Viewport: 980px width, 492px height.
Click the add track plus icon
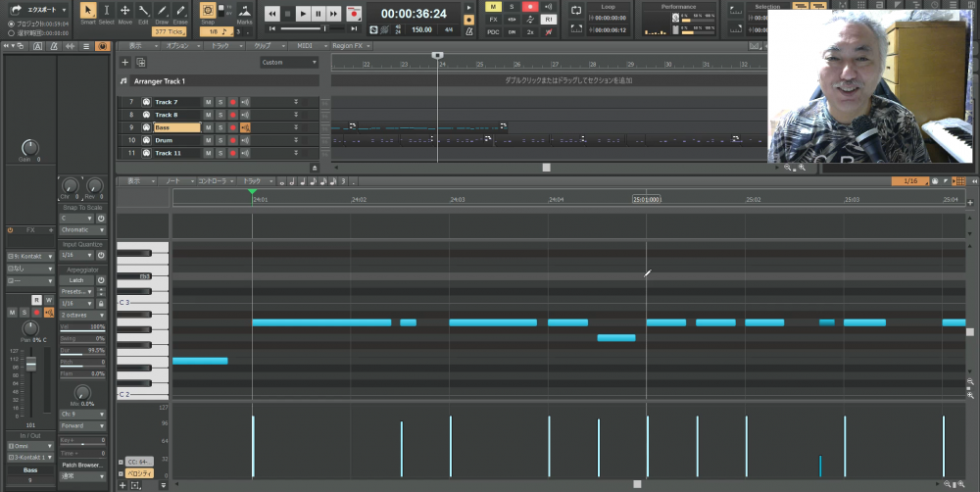click(124, 62)
